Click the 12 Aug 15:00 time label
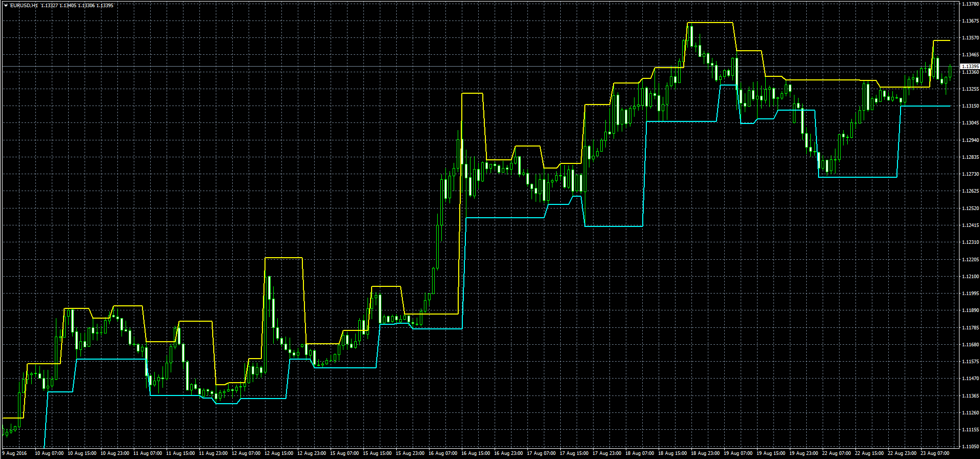The height and width of the screenshot is (459, 980). click(x=279, y=453)
